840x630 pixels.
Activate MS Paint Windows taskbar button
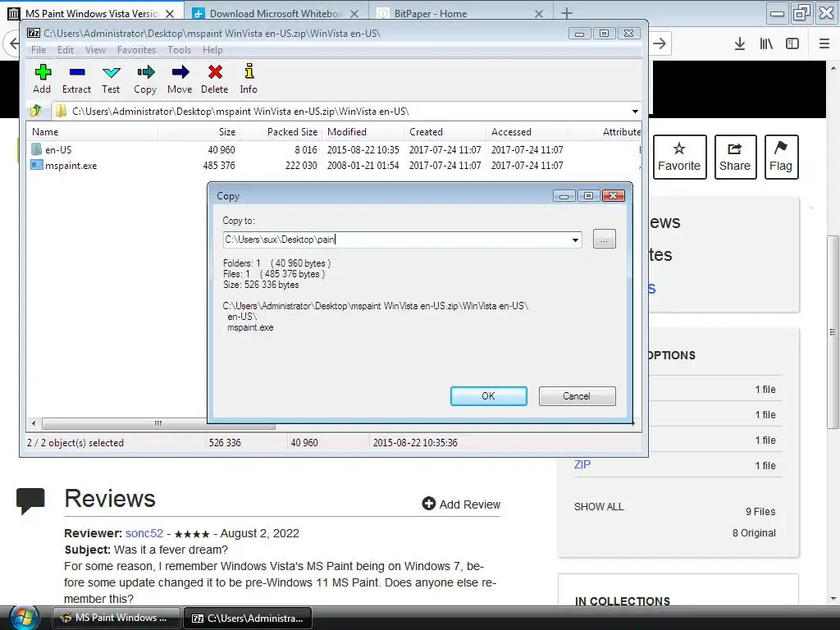115,618
